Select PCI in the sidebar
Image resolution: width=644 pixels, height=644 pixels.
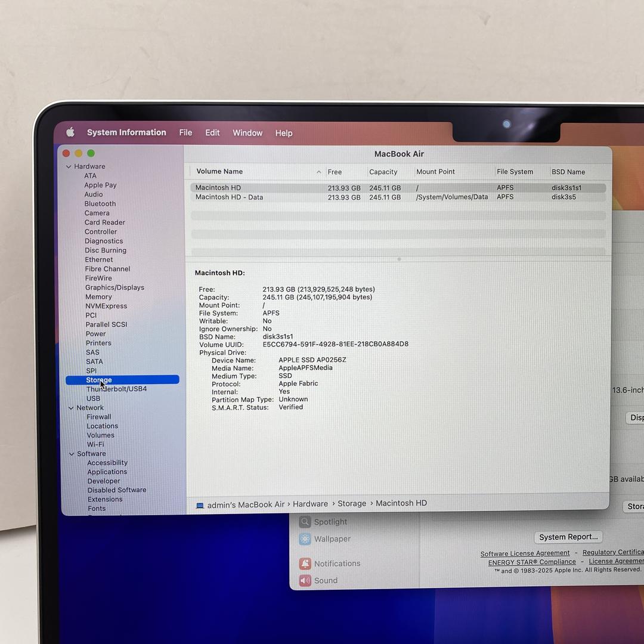91,315
